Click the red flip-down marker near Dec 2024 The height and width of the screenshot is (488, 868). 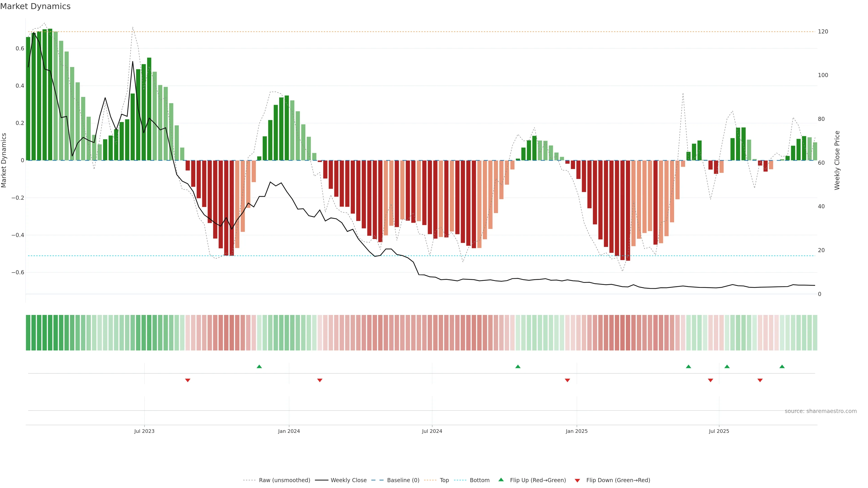[567, 380]
